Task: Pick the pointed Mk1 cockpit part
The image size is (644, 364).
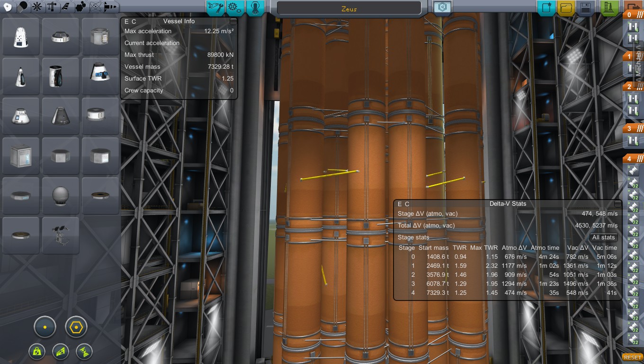Action: (x=20, y=76)
